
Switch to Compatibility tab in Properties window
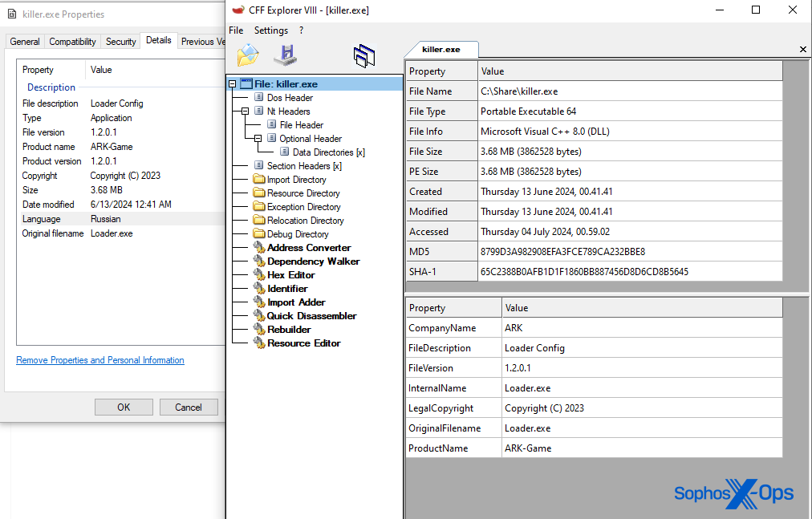[72, 42]
